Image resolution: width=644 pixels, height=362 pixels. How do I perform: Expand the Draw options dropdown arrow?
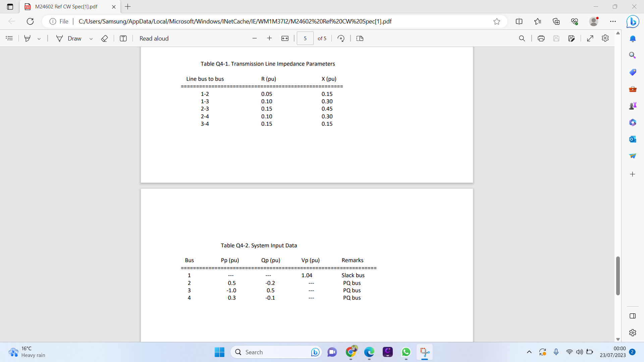click(91, 39)
